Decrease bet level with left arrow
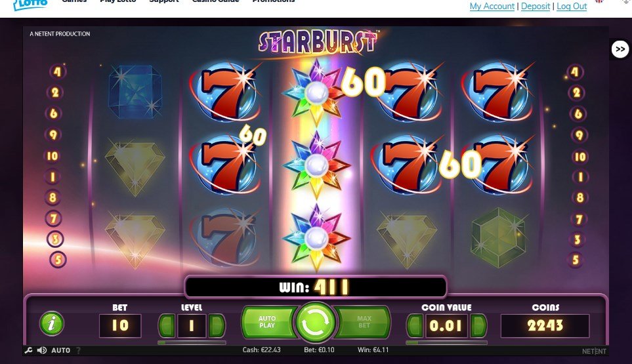This screenshot has width=632, height=364. [x=167, y=325]
